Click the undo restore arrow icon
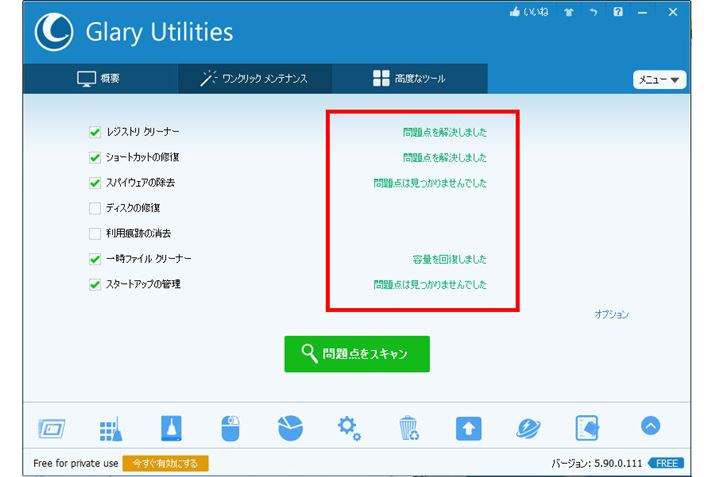This screenshot has width=715, height=477. [x=593, y=12]
